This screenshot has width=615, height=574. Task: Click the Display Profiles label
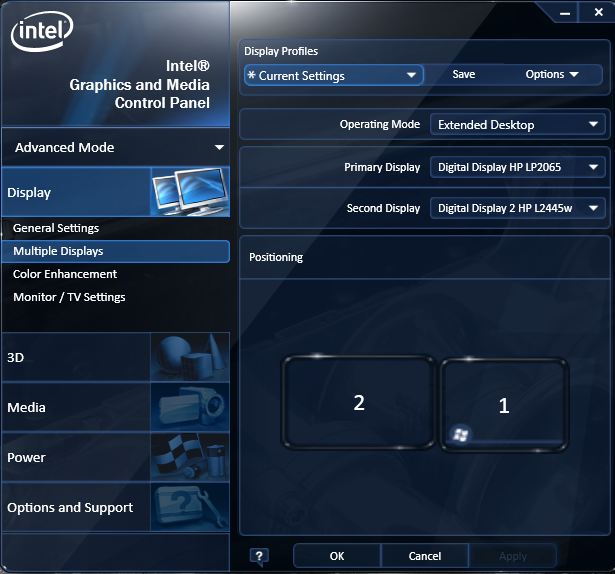(x=281, y=51)
